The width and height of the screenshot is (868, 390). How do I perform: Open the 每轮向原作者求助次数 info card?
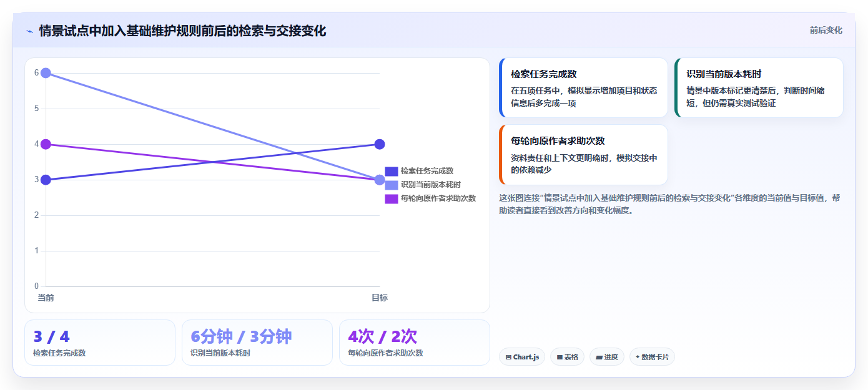(x=583, y=155)
